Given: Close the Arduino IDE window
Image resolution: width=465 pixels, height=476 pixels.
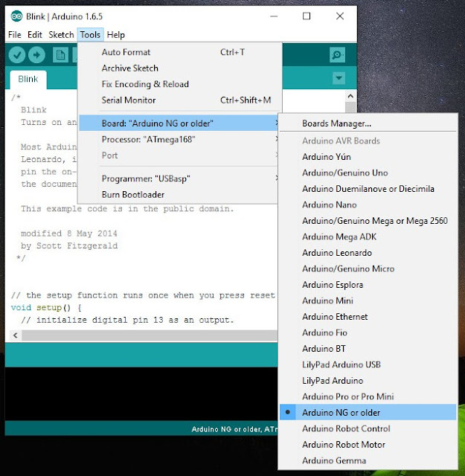Looking at the screenshot, I should pyautogui.click(x=340, y=16).
